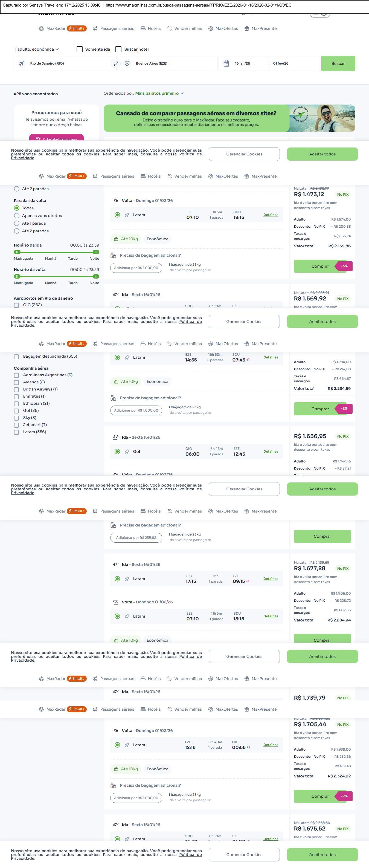The image size is (369, 868).
Task: Enable the Somente ida checkbox
Action: coord(80,49)
